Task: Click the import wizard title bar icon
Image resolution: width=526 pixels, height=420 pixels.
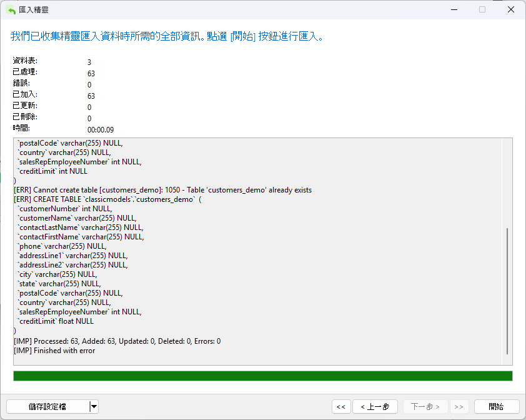Action: 11,10
